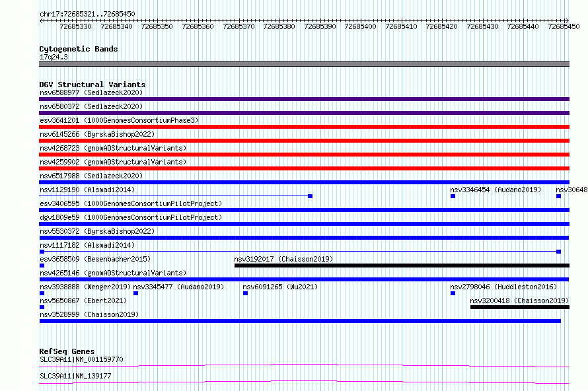Click the blue bar under nsv5530372

point(304,238)
